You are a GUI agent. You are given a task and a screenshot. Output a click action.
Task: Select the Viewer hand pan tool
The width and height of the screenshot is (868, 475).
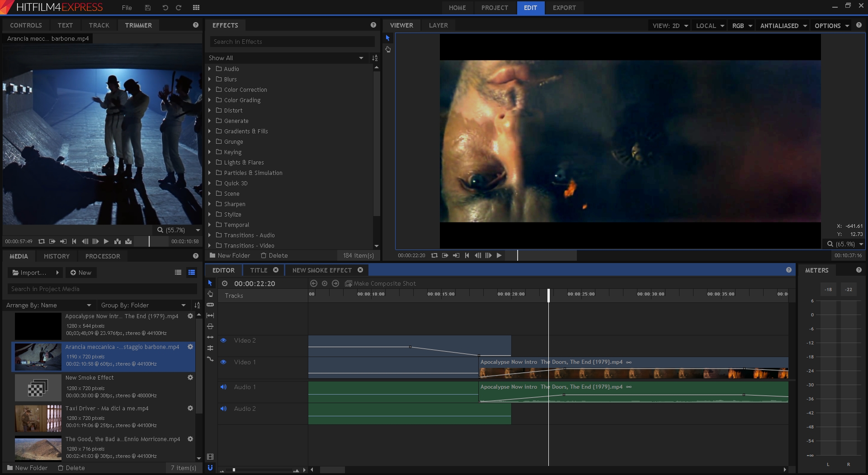point(388,49)
